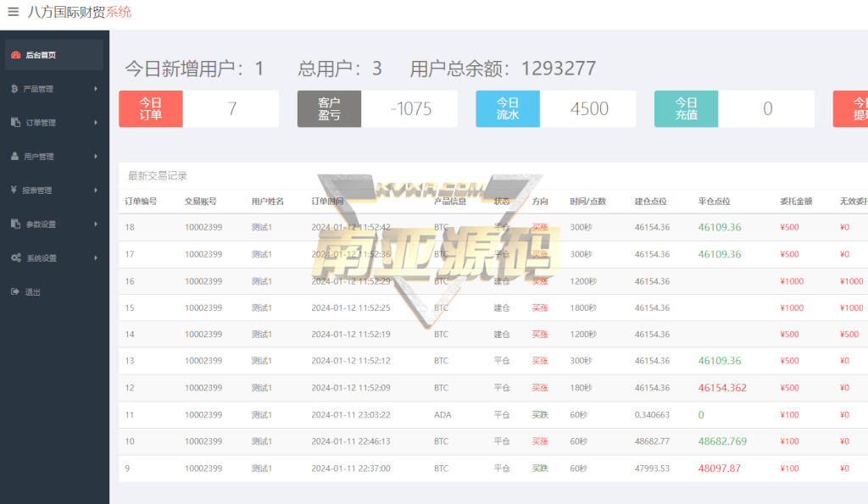The height and width of the screenshot is (504, 868).
Task: Click the 时间/点数 column header
Action: [588, 202]
